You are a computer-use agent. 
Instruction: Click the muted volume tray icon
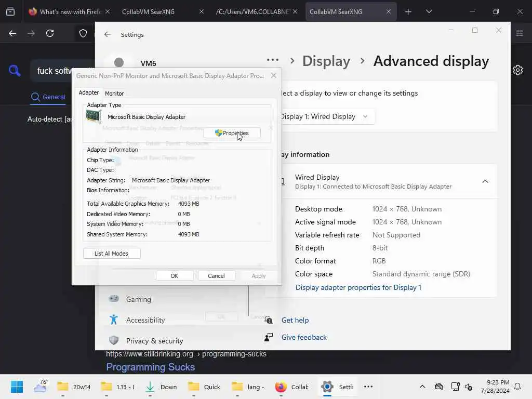(x=469, y=387)
